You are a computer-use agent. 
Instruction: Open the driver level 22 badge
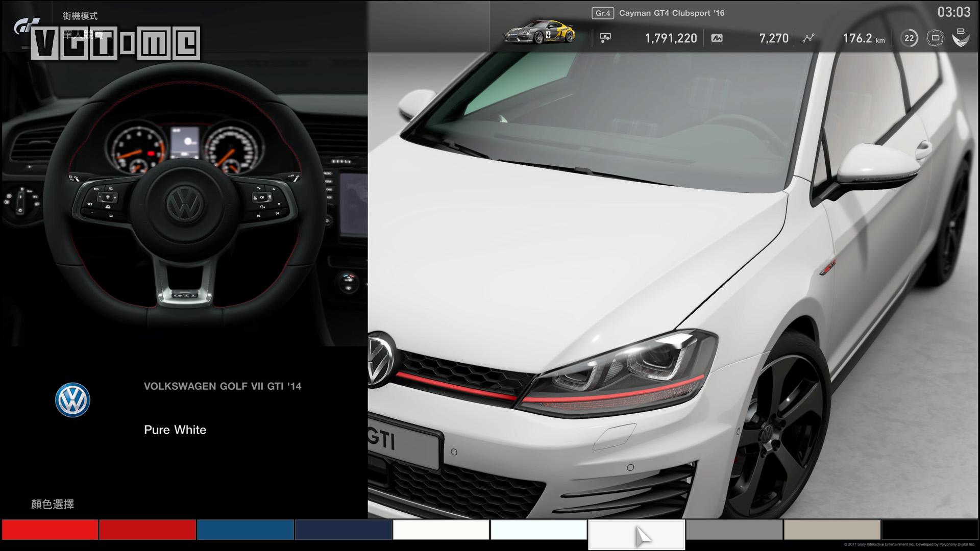(909, 38)
